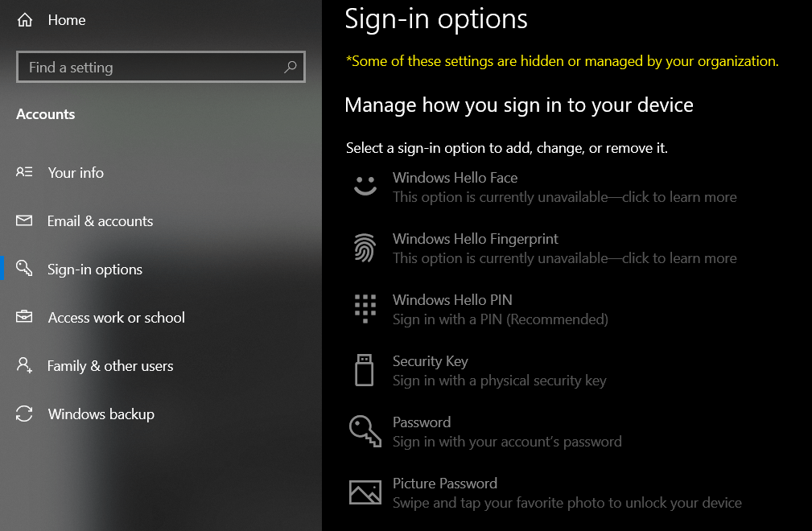
Task: Click the Sign-in options page title
Action: point(436,19)
